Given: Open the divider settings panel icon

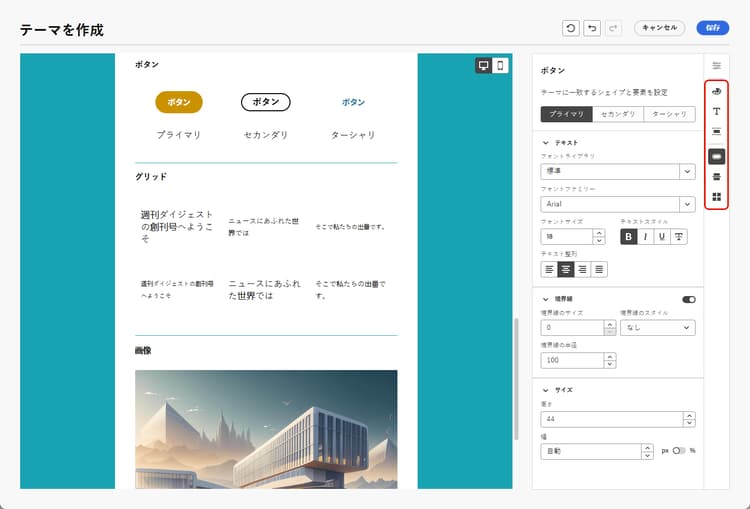Looking at the screenshot, I should pyautogui.click(x=716, y=177).
